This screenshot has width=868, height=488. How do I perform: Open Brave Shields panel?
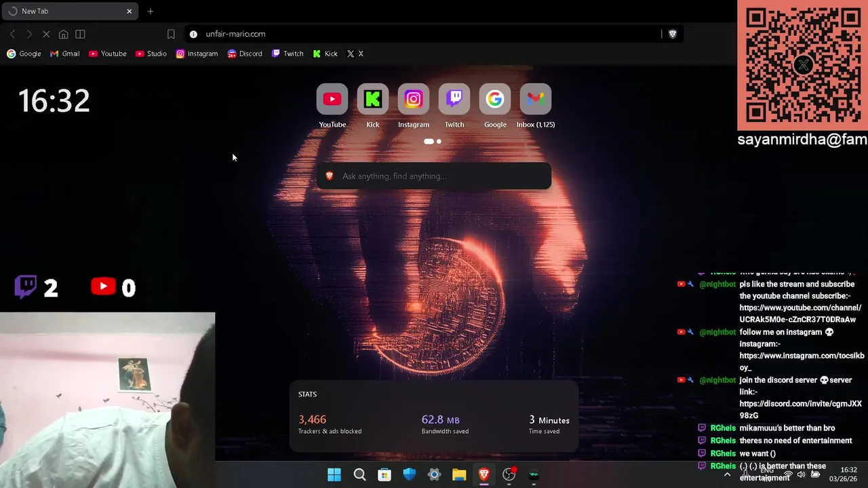[x=673, y=34]
